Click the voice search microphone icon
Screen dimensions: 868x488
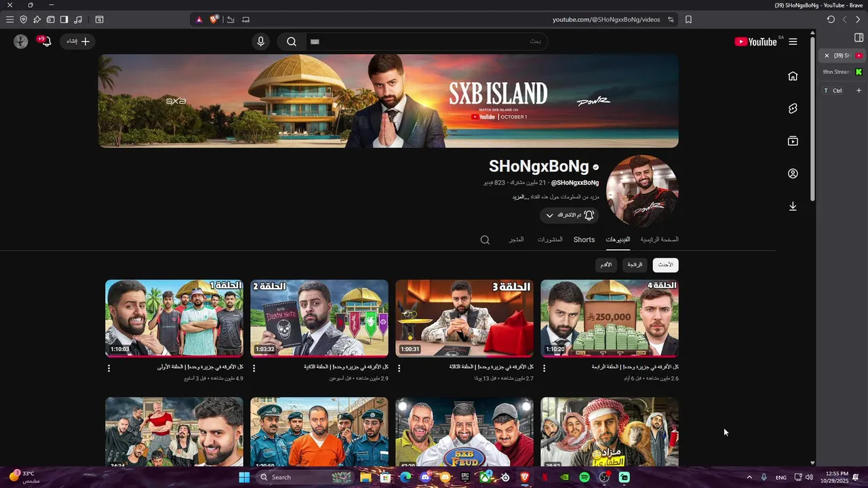(260, 41)
